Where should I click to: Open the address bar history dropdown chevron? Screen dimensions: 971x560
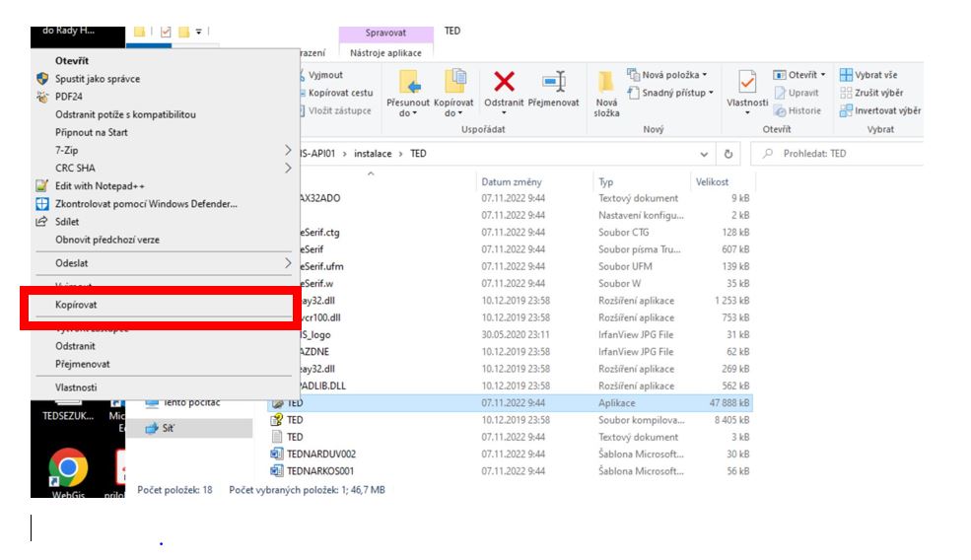[704, 155]
